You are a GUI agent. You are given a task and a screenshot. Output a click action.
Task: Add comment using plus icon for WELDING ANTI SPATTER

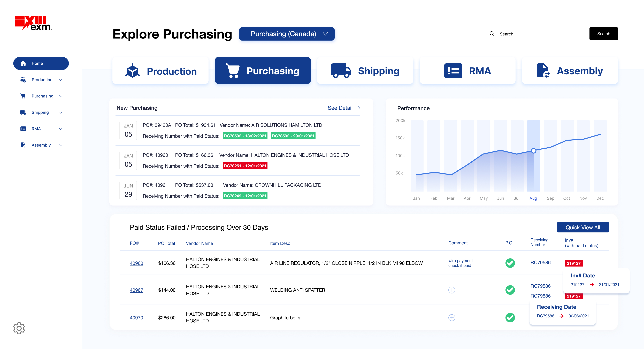(451, 290)
